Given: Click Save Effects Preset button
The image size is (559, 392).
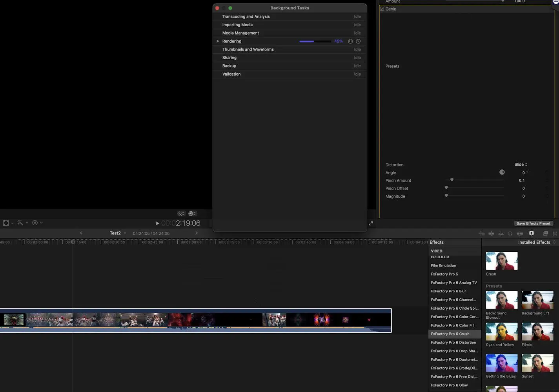Looking at the screenshot, I should point(533,223).
